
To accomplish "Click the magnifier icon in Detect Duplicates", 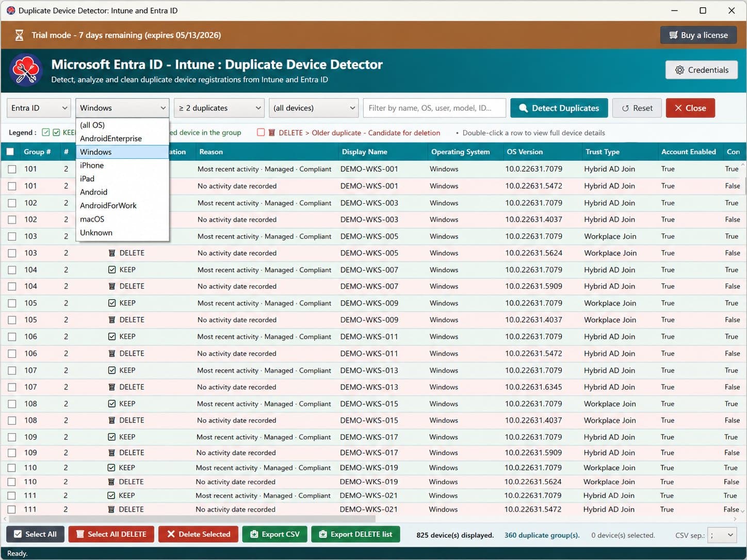I will coord(523,108).
